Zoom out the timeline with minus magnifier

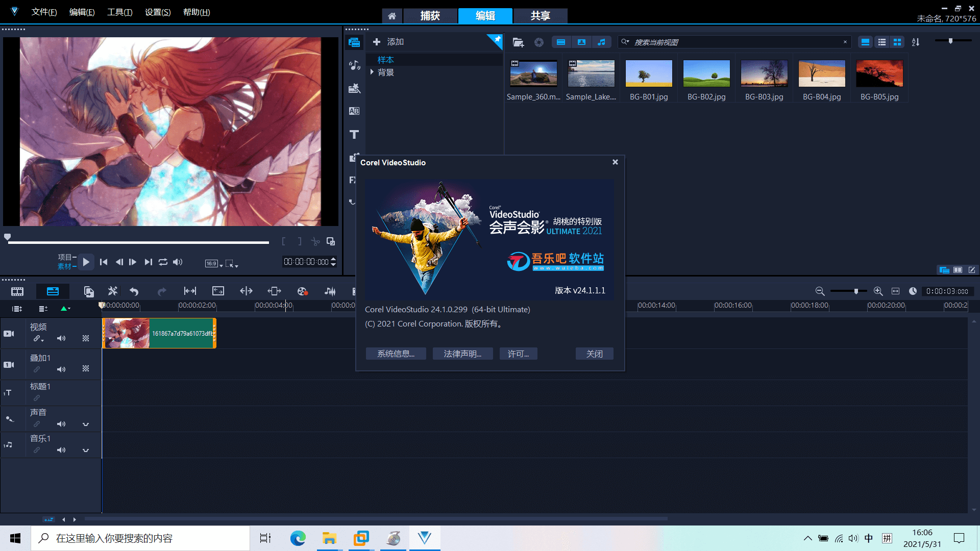point(820,291)
